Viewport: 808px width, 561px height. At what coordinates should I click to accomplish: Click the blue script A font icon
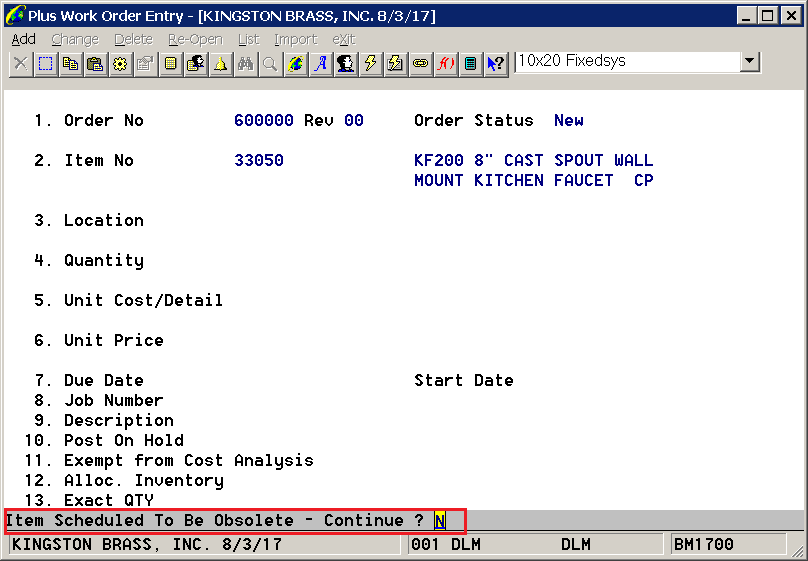coord(321,64)
